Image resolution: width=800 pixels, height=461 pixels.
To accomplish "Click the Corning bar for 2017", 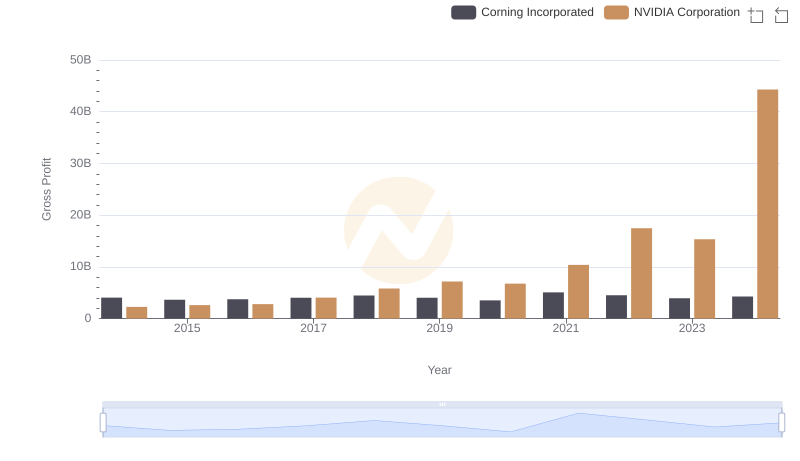I will click(x=301, y=308).
